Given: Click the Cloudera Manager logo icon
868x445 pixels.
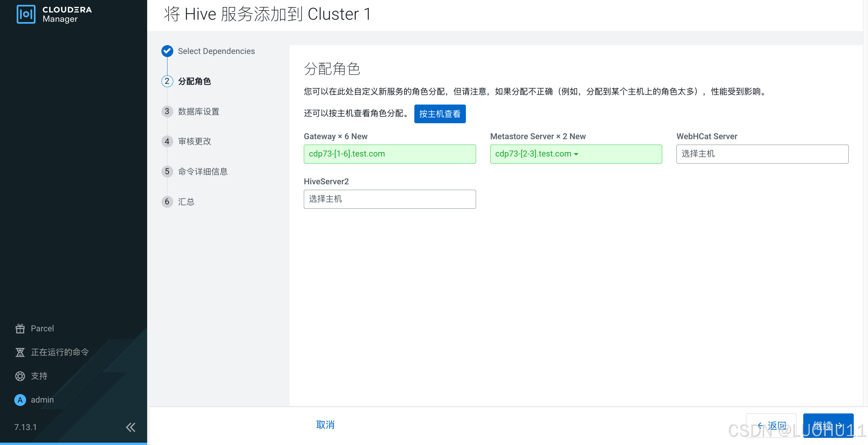Looking at the screenshot, I should click(x=26, y=14).
